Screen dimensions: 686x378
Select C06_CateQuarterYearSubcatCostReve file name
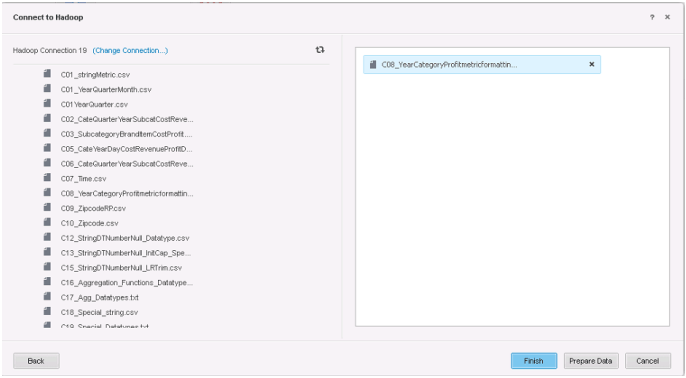click(x=127, y=164)
